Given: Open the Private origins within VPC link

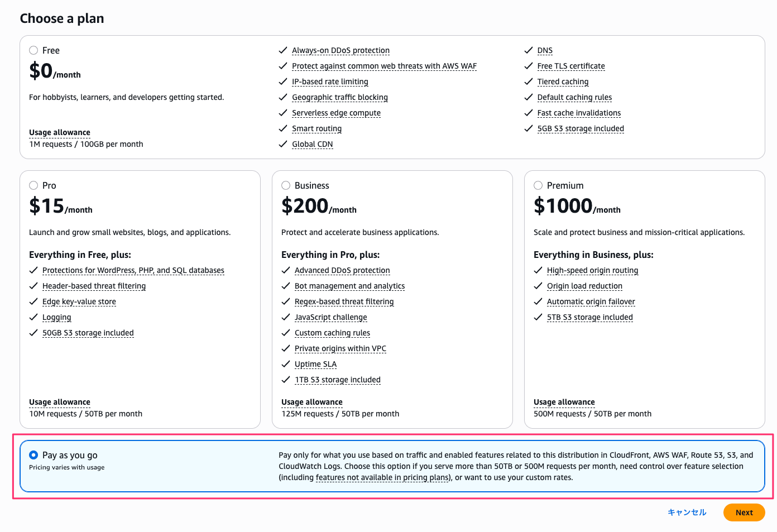Looking at the screenshot, I should 340,348.
